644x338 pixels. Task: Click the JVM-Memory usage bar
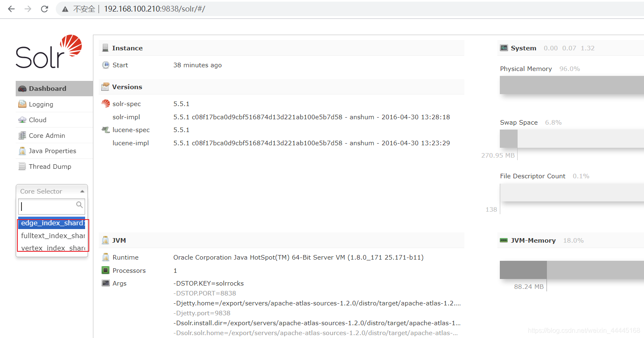click(x=572, y=270)
